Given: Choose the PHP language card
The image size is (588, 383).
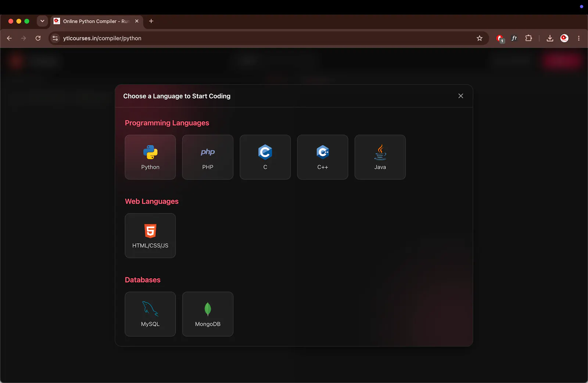Looking at the screenshot, I should click(208, 157).
